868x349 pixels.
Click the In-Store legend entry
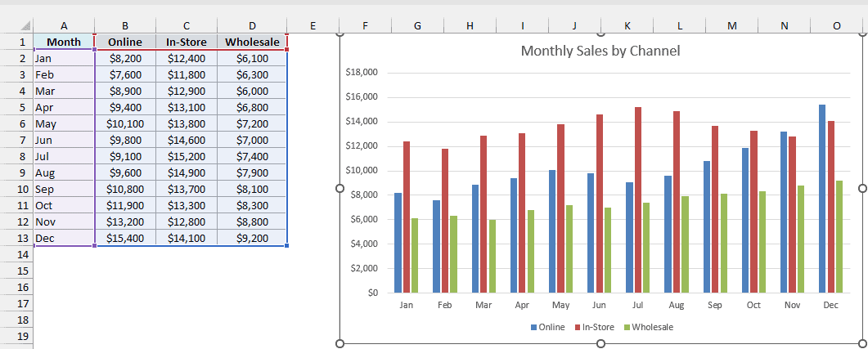(595, 327)
